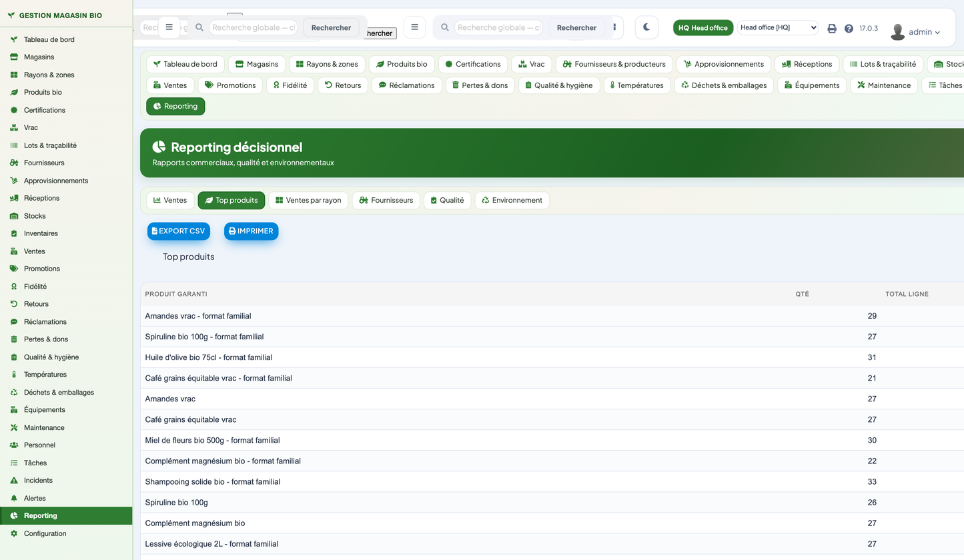
Task: Click the Top produits heading above the table
Action: point(189,257)
